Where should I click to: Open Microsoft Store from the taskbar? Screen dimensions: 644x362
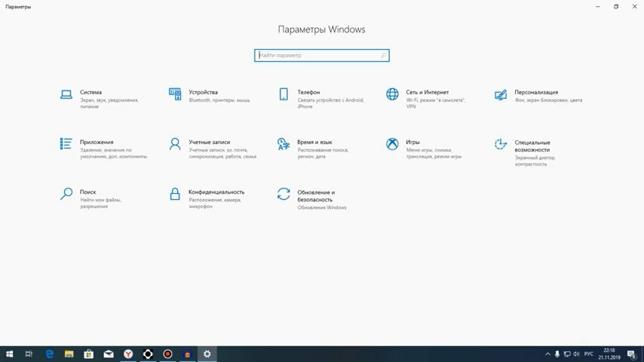pyautogui.click(x=89, y=354)
